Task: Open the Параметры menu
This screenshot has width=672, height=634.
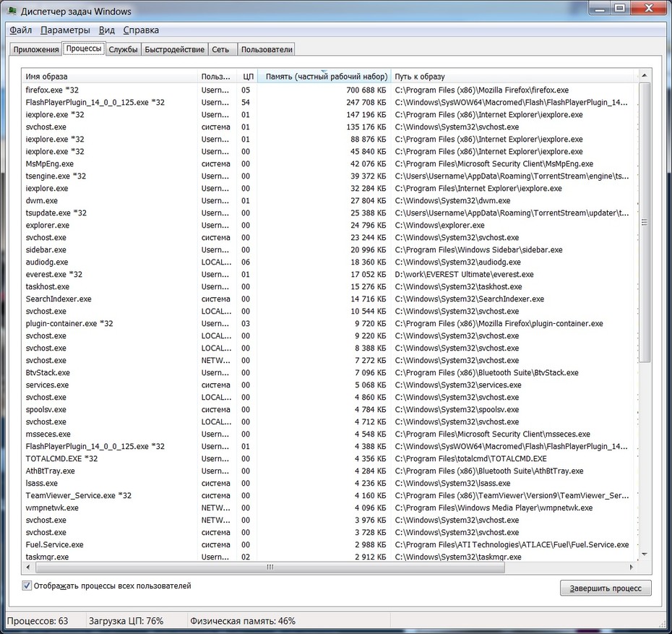Action: [x=65, y=30]
